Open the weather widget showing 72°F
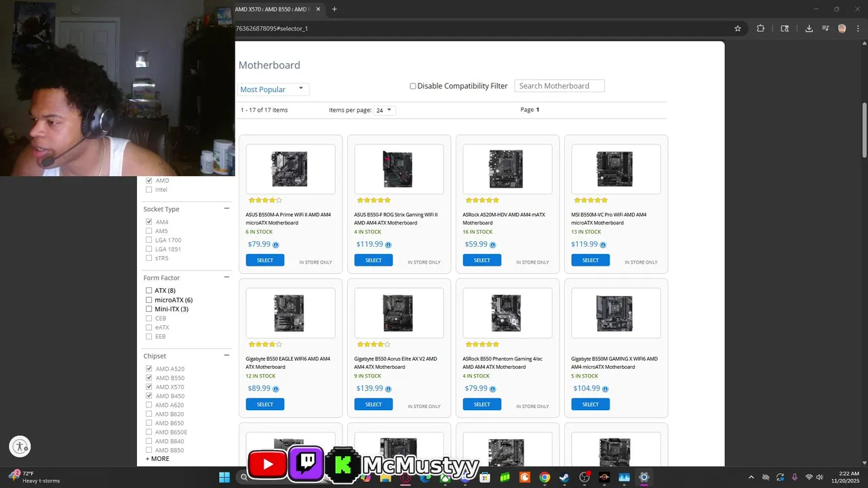Viewport: 868px width, 488px height. pyautogui.click(x=34, y=477)
